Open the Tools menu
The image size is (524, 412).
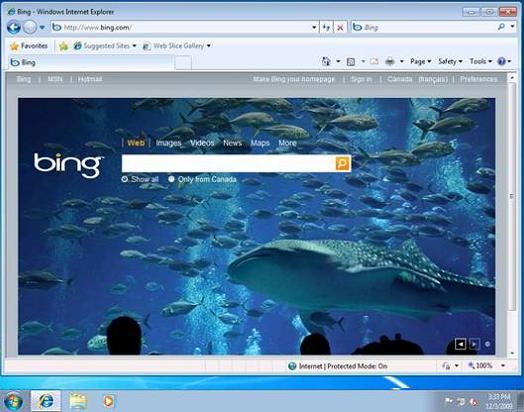pyautogui.click(x=481, y=61)
